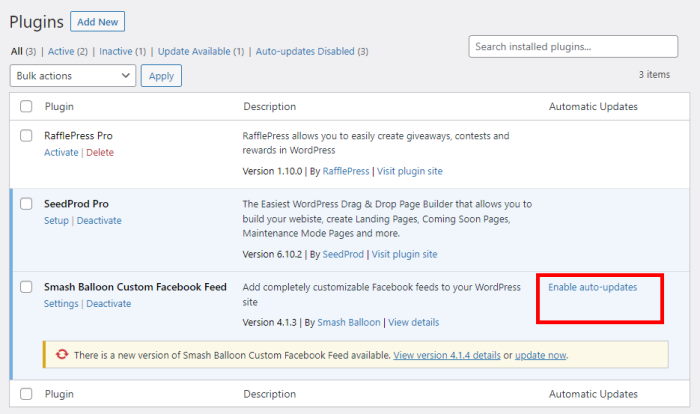Click the Version 6.10.2 text
This screenshot has height=414, width=700.
pos(272,254)
